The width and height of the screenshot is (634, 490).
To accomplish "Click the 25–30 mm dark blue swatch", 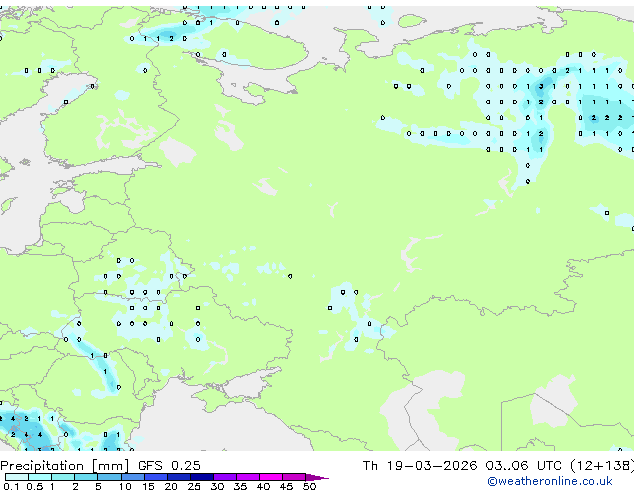I will [202, 477].
